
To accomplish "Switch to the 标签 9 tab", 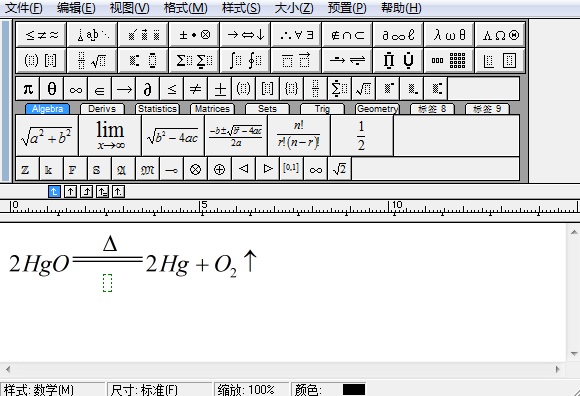I will 487,109.
